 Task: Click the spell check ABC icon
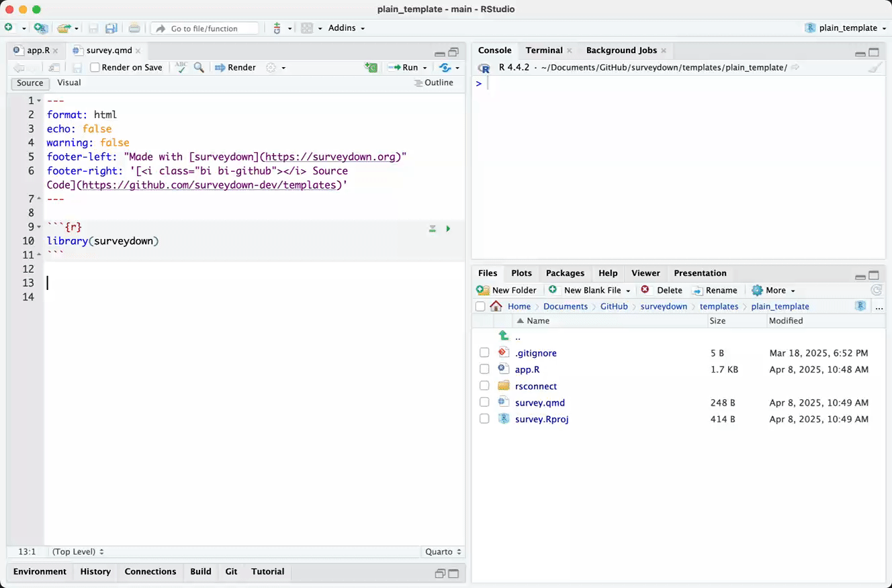pos(180,67)
